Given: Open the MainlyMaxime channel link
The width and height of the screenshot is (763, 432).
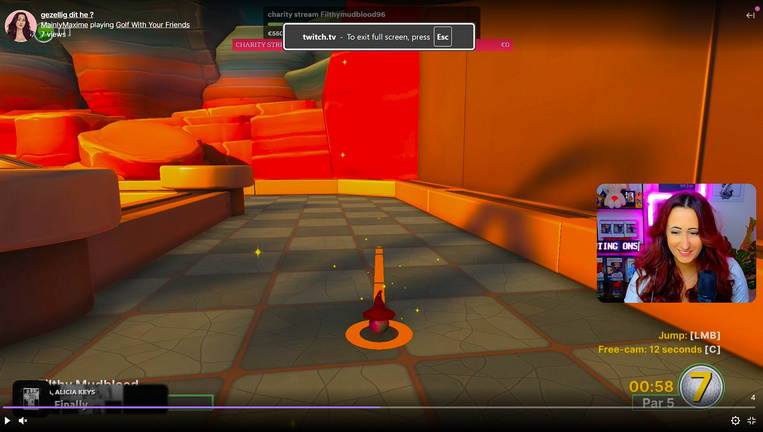Looking at the screenshot, I should point(64,25).
